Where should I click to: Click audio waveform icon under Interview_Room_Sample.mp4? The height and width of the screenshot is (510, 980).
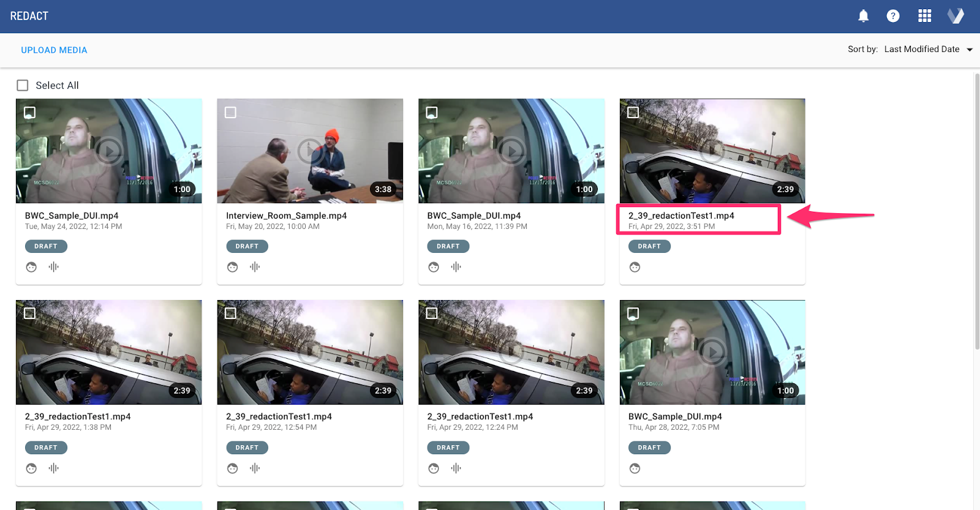255,267
